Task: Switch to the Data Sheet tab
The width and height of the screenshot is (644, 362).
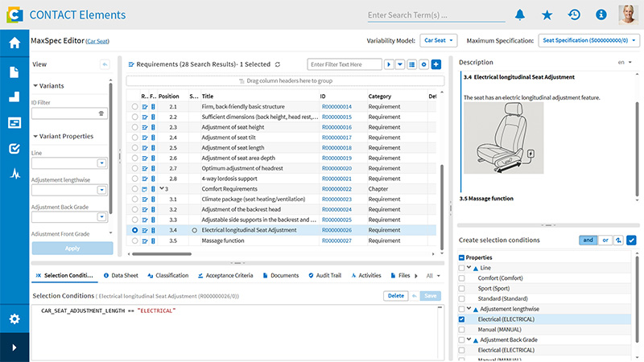Action: (121, 275)
